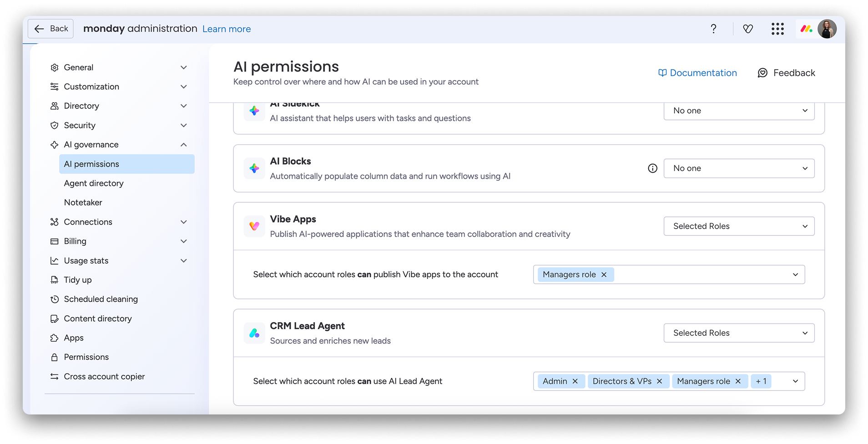The image size is (868, 444).
Task: Click the Back button
Action: (50, 29)
